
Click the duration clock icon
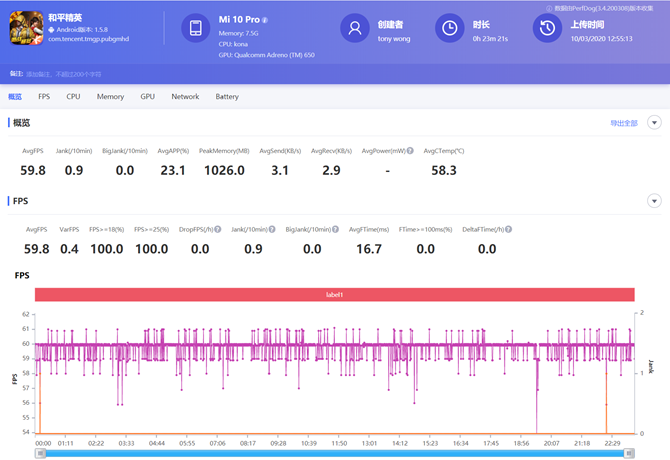pos(450,29)
